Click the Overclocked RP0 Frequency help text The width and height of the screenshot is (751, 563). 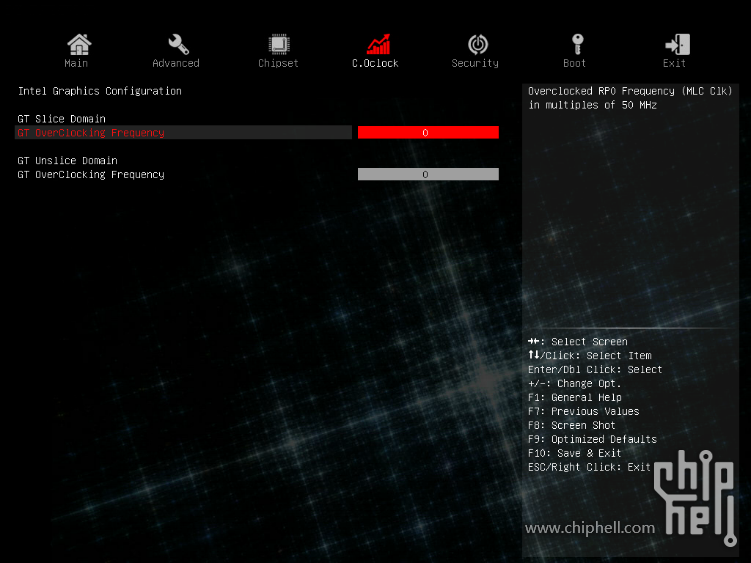(630, 98)
